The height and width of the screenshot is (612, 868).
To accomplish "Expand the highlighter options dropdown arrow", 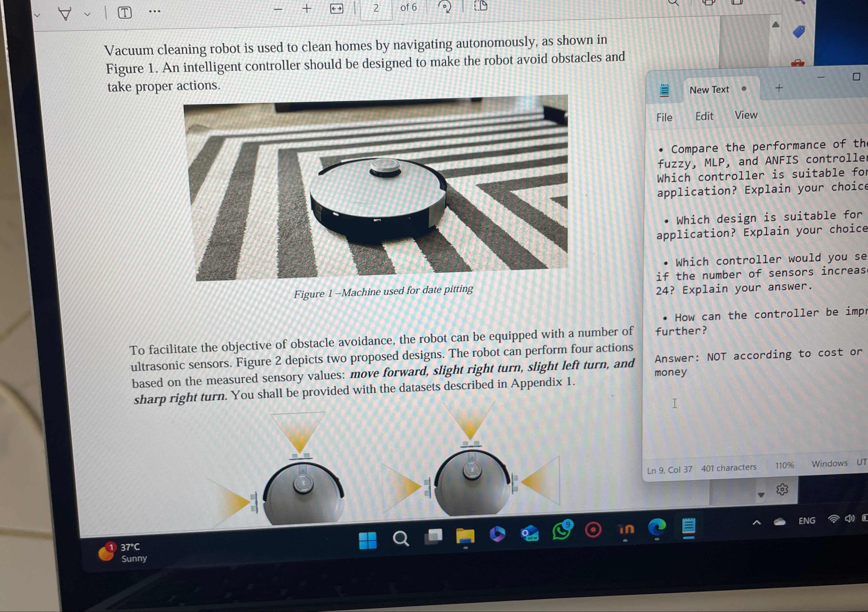I will click(x=87, y=15).
